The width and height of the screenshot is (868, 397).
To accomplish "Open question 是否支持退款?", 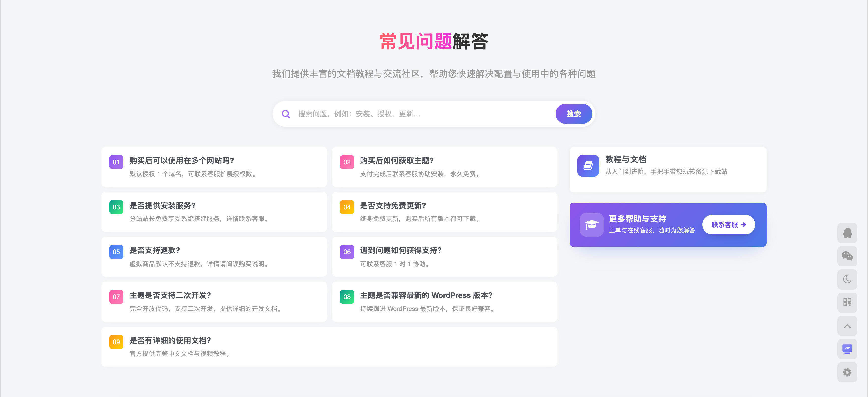I will click(x=155, y=250).
